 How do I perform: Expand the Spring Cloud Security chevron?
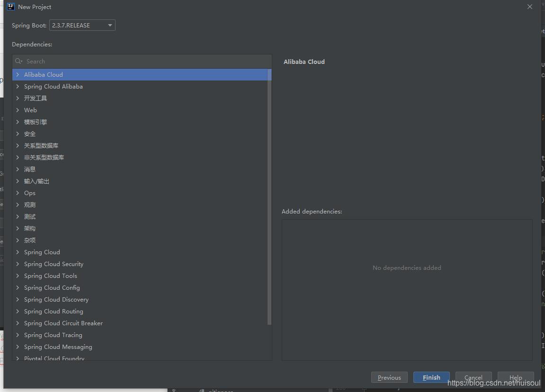click(x=18, y=264)
